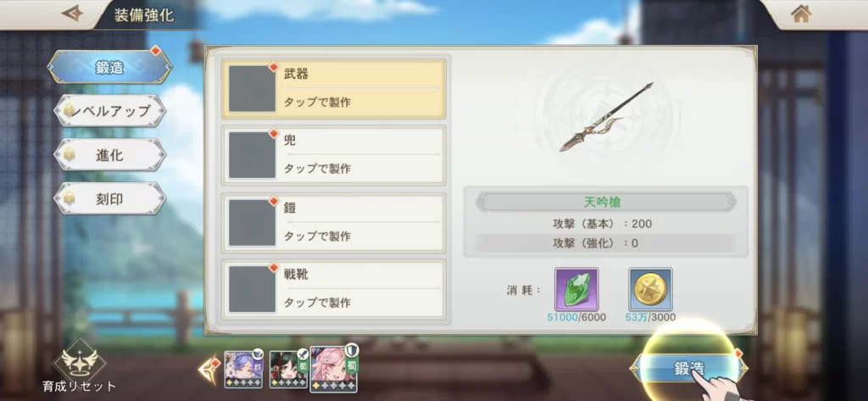Switch to the 鍛造 tab
The width and height of the screenshot is (868, 401).
109,68
